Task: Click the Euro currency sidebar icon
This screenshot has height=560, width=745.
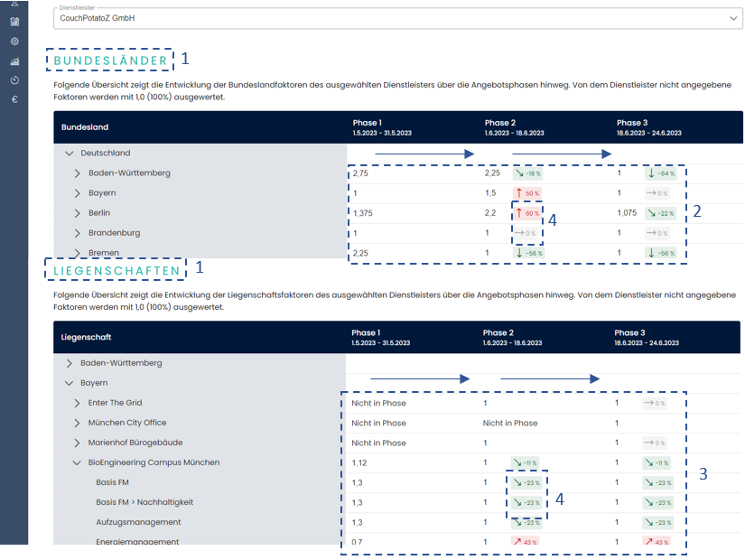Action: point(14,99)
